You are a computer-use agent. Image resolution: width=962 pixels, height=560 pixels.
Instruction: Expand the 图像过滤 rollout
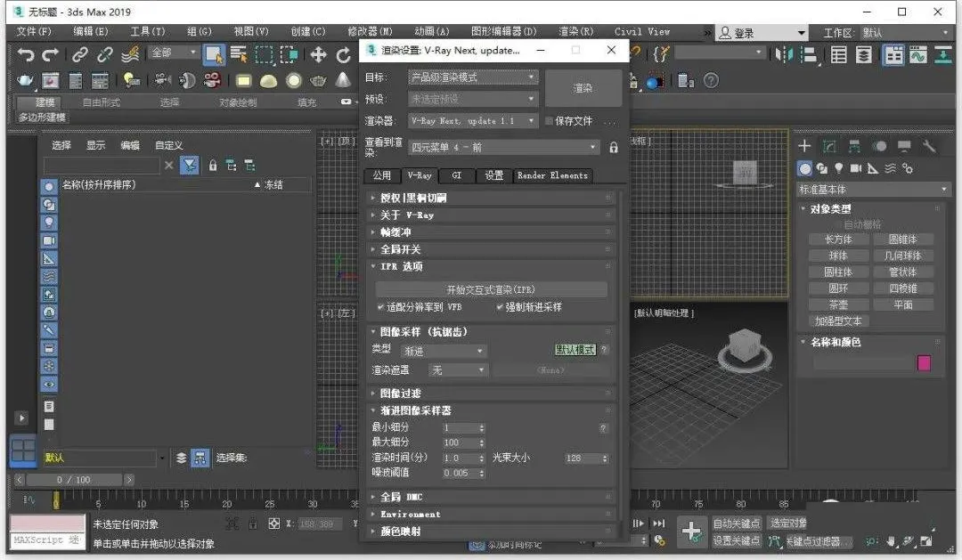point(491,394)
